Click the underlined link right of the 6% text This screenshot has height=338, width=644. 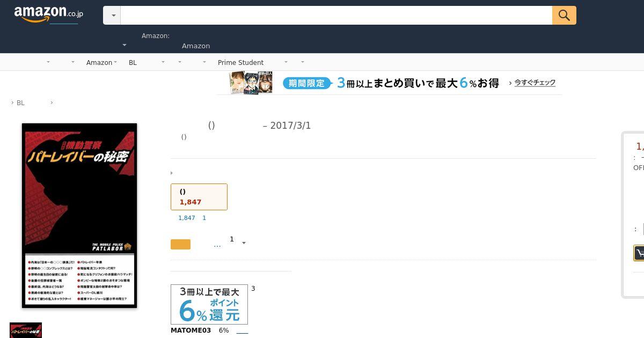point(242,331)
